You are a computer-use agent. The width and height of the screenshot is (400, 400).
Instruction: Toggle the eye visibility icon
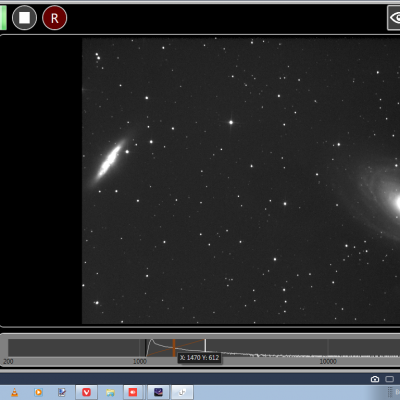[x=394, y=18]
